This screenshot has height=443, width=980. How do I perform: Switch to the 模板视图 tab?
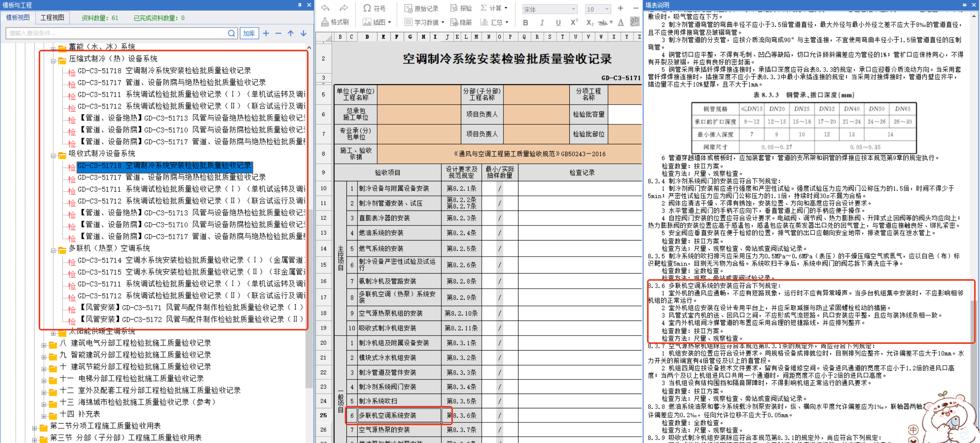pyautogui.click(x=18, y=18)
